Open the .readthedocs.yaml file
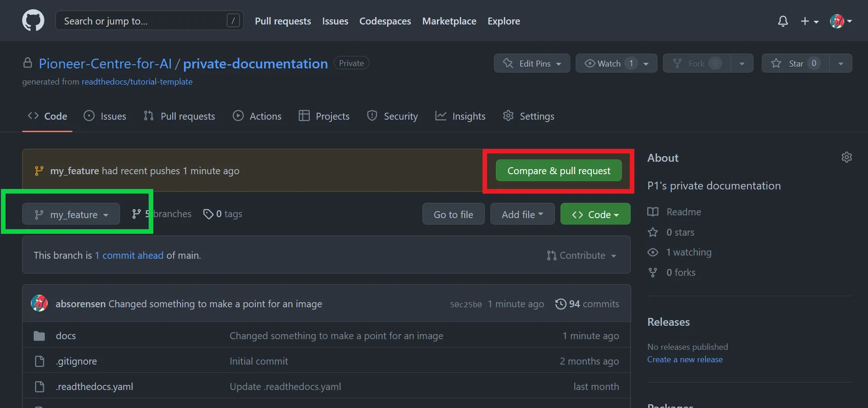Image resolution: width=868 pixels, height=408 pixels. pyautogui.click(x=94, y=387)
